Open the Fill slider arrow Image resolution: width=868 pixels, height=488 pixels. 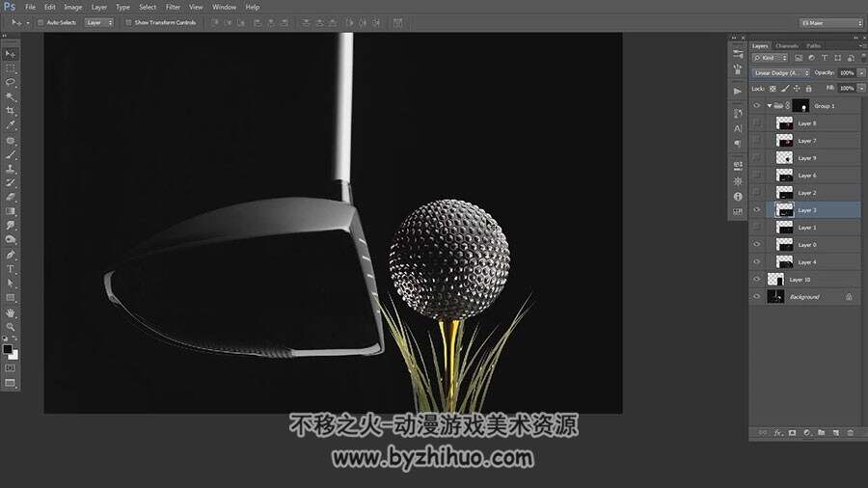tap(861, 89)
